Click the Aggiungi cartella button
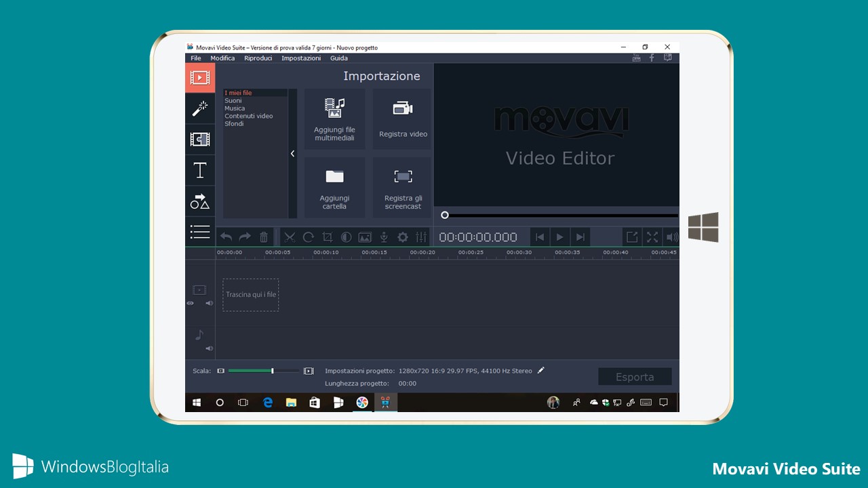Screen dimensions: 868x488 334,188
